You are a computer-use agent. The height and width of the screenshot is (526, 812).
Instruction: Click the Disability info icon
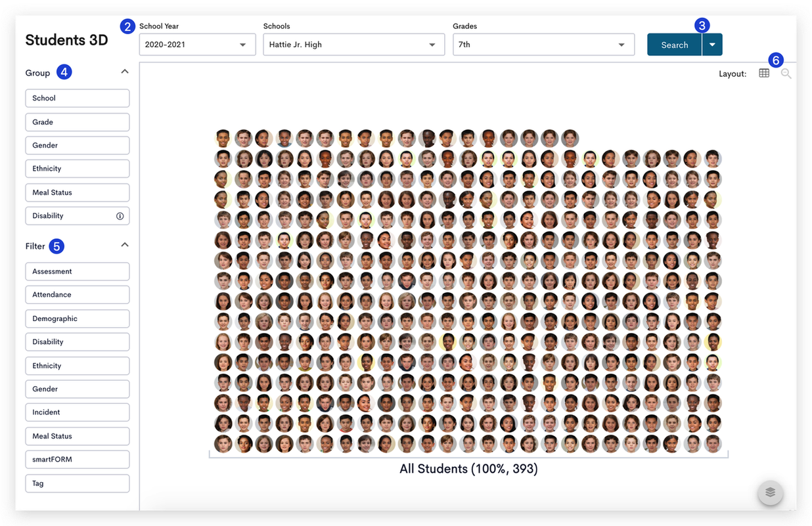(120, 215)
